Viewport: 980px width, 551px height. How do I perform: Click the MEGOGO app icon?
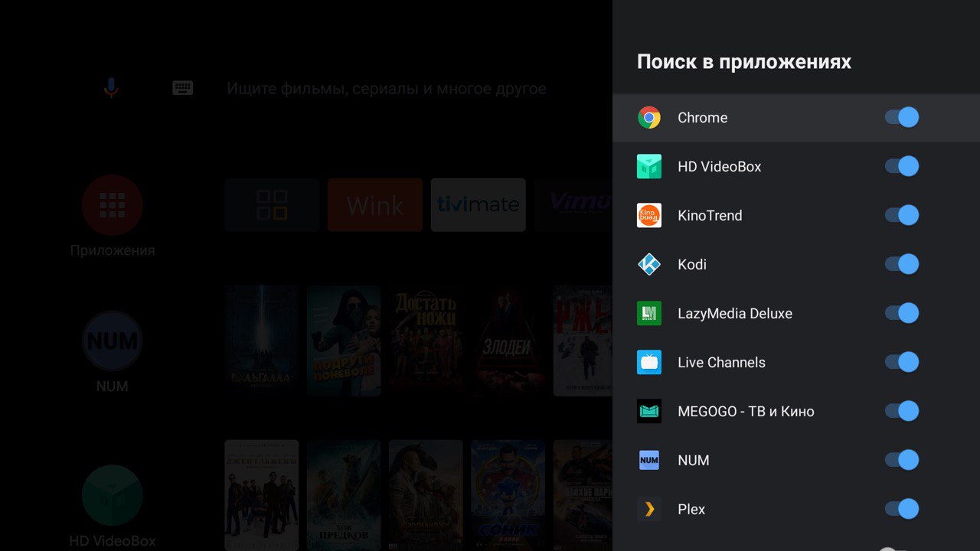click(x=649, y=412)
